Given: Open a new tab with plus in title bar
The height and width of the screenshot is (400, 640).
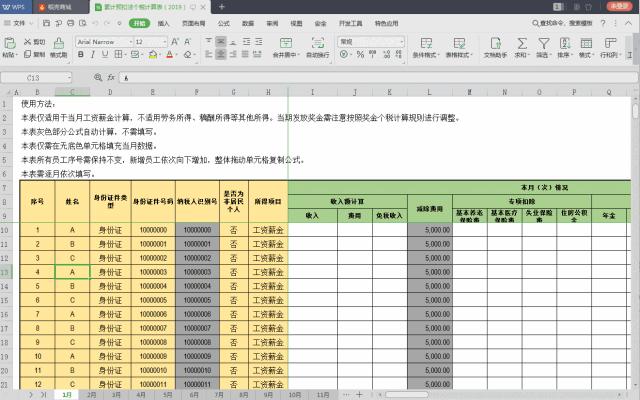Looking at the screenshot, I should coord(222,7).
